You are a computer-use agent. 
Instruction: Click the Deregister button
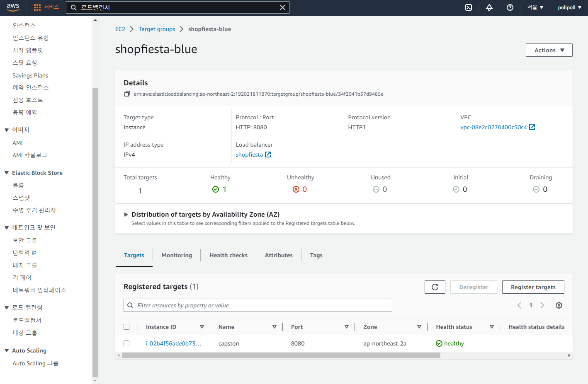point(474,287)
